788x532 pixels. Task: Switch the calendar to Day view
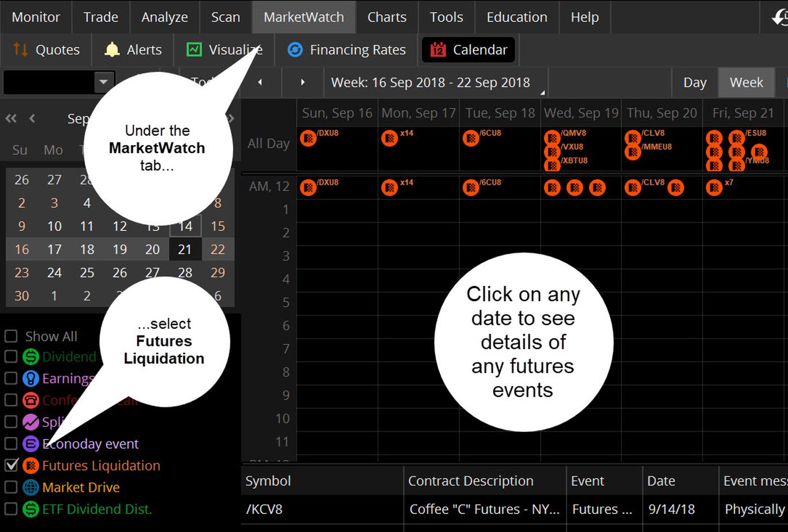point(695,82)
